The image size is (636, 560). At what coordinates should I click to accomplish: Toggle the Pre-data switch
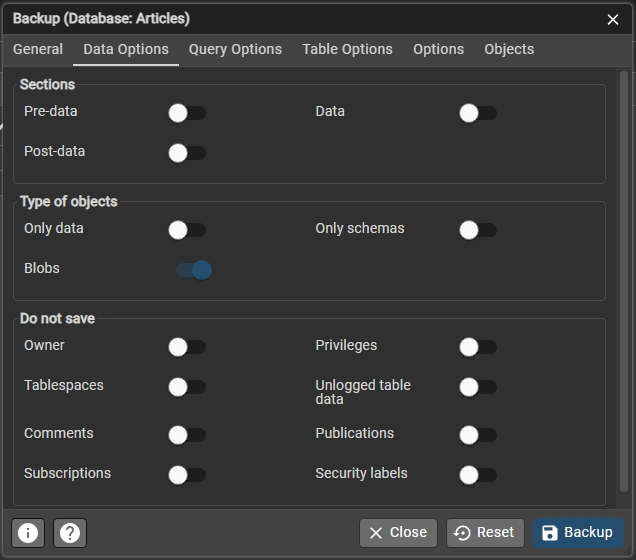click(x=187, y=113)
